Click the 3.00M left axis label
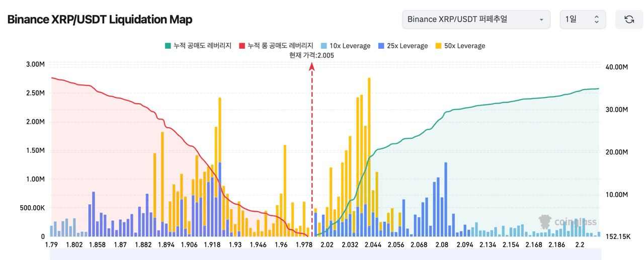 click(35, 64)
